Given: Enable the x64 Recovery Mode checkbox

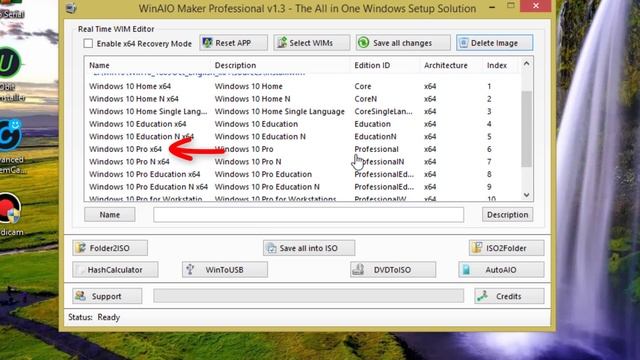Looking at the screenshot, I should point(88,43).
